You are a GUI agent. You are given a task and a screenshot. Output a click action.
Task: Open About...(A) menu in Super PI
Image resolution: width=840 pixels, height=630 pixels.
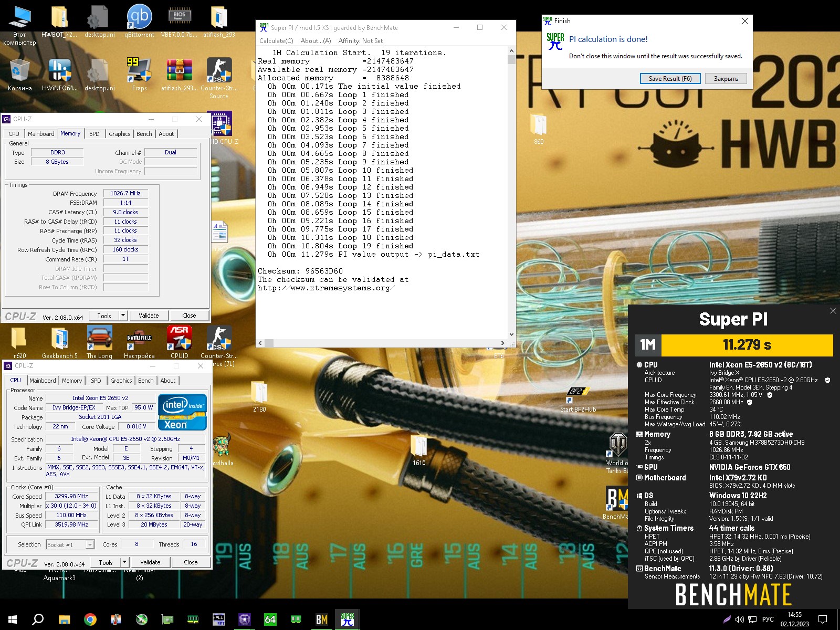click(316, 41)
